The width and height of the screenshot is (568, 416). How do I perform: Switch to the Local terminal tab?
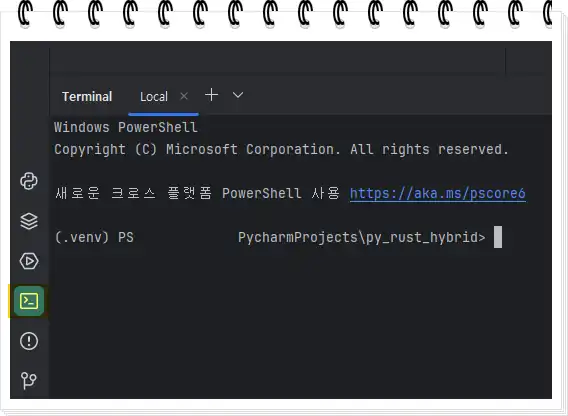(x=154, y=97)
